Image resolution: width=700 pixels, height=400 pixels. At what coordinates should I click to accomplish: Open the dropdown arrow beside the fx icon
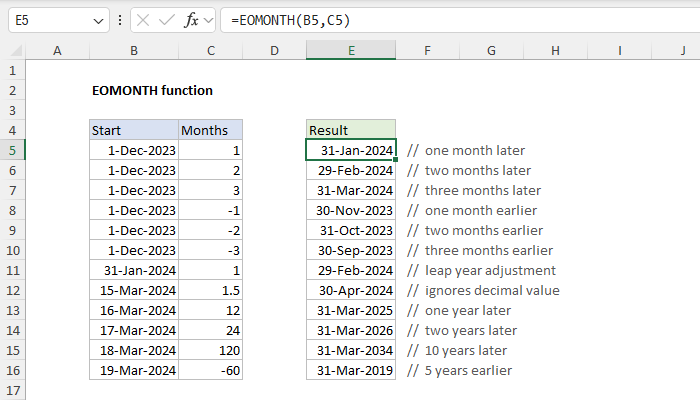[x=208, y=21]
